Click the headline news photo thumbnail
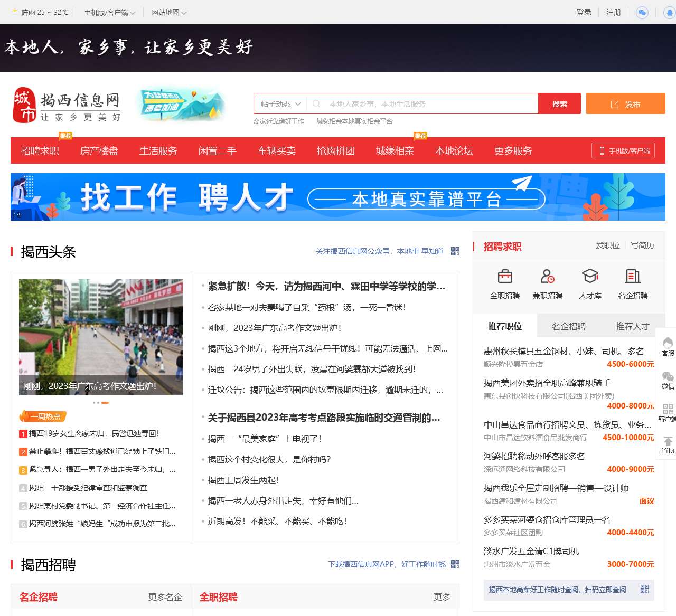 (x=101, y=337)
